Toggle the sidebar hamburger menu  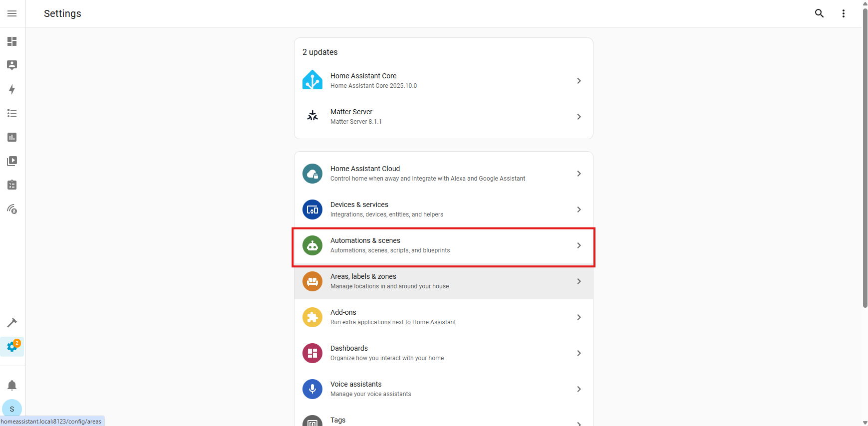tap(12, 13)
